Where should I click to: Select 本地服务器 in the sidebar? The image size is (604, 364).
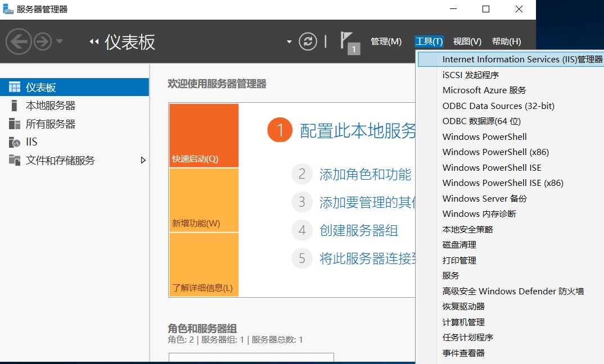[x=74, y=106]
